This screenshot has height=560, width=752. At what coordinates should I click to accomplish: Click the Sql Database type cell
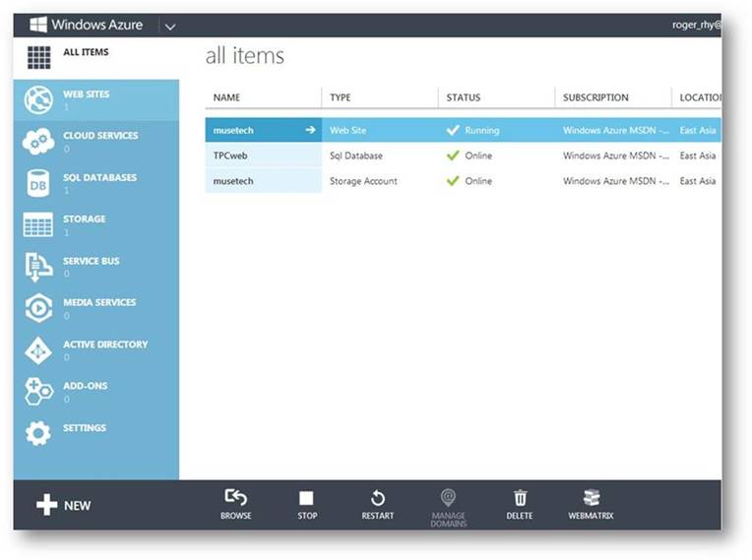(x=356, y=156)
